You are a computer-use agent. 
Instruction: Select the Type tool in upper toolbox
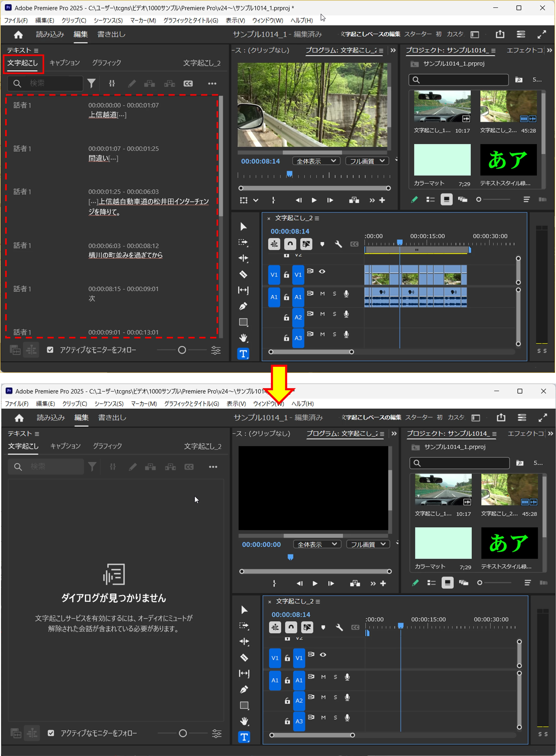pyautogui.click(x=243, y=354)
